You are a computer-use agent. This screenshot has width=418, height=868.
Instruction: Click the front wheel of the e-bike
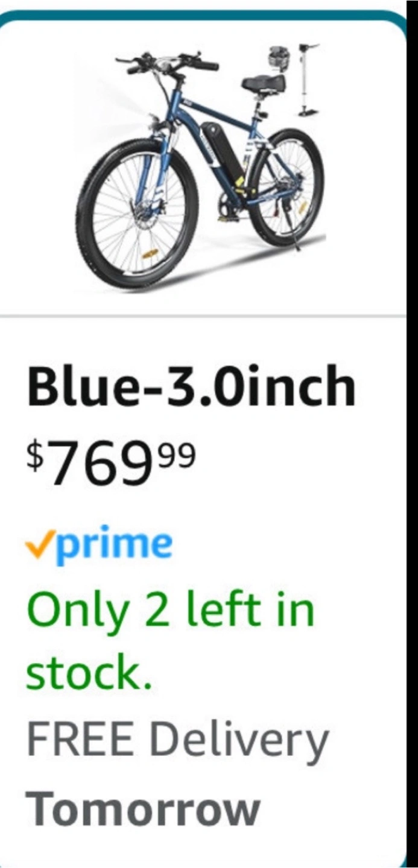138,213
